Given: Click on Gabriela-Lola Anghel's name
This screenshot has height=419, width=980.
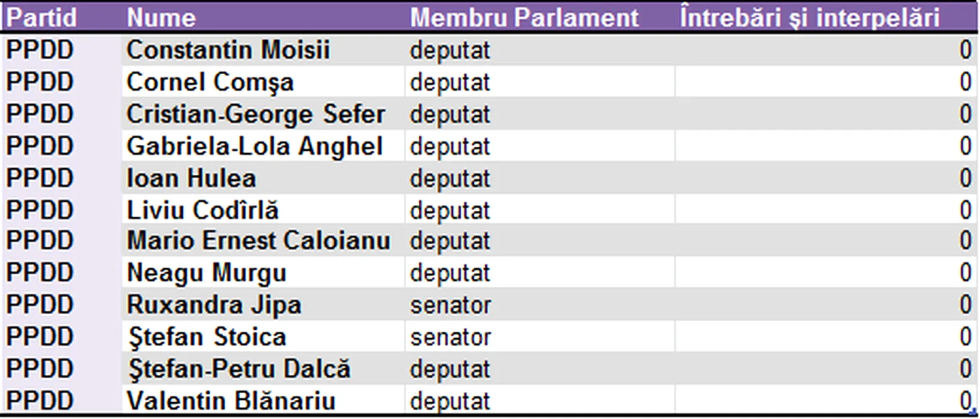Looking at the screenshot, I should (x=255, y=146).
